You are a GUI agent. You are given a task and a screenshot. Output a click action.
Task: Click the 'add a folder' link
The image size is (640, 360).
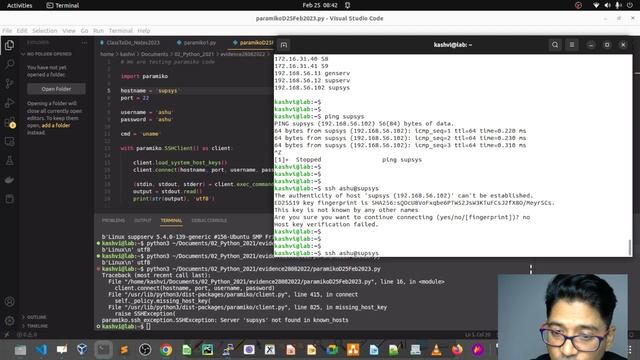point(56,125)
